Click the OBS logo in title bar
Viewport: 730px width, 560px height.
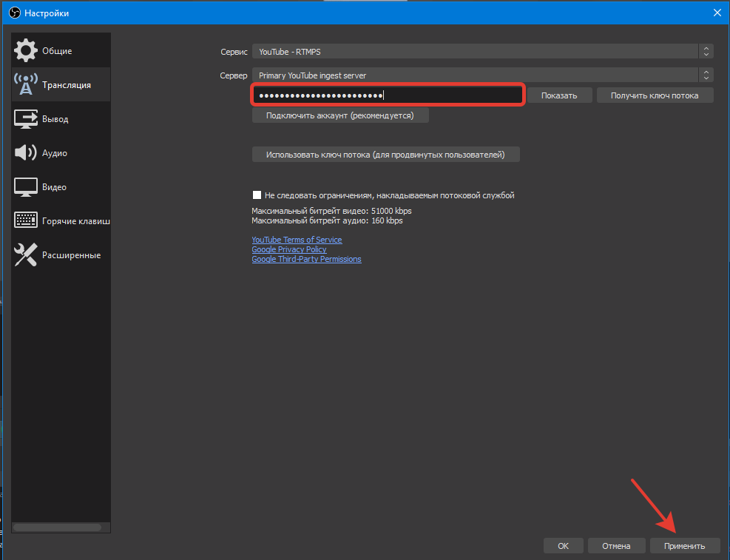pos(13,13)
